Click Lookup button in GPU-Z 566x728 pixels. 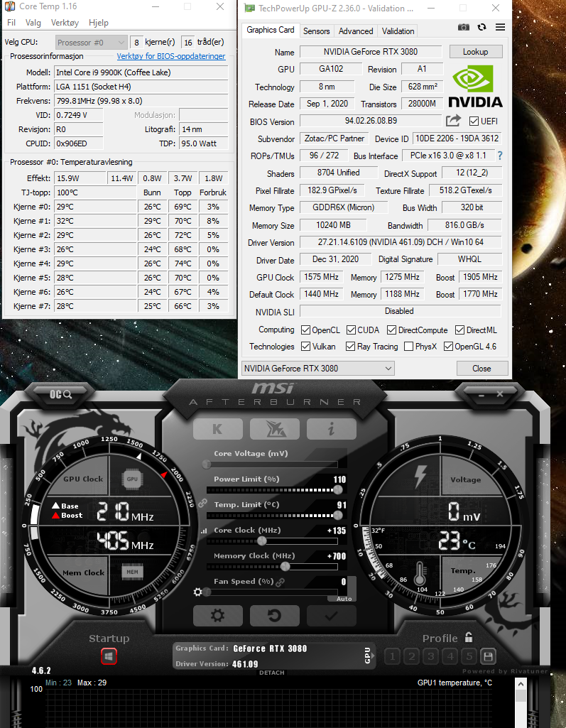click(x=476, y=52)
